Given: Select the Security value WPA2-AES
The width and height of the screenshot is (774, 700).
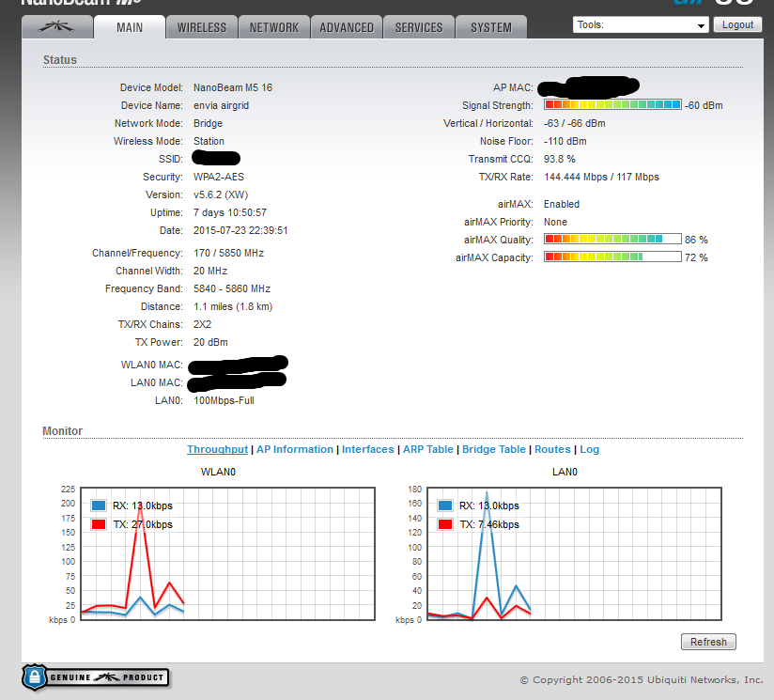Looking at the screenshot, I should 219,177.
